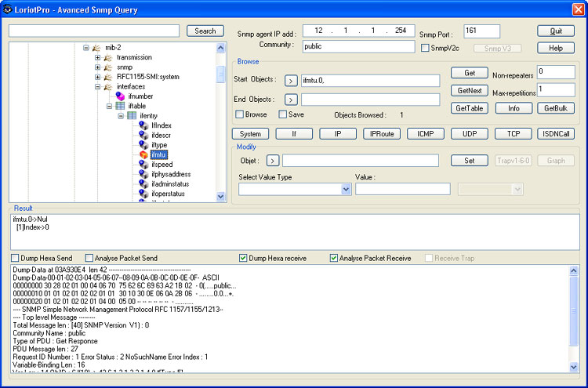Collapse the mib-2 tree node

tap(86, 48)
